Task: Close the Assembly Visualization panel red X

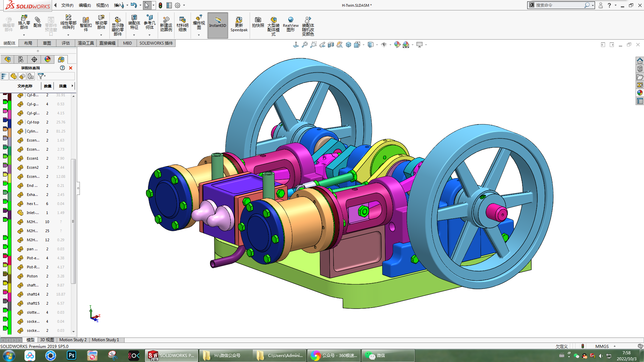Action: point(70,68)
